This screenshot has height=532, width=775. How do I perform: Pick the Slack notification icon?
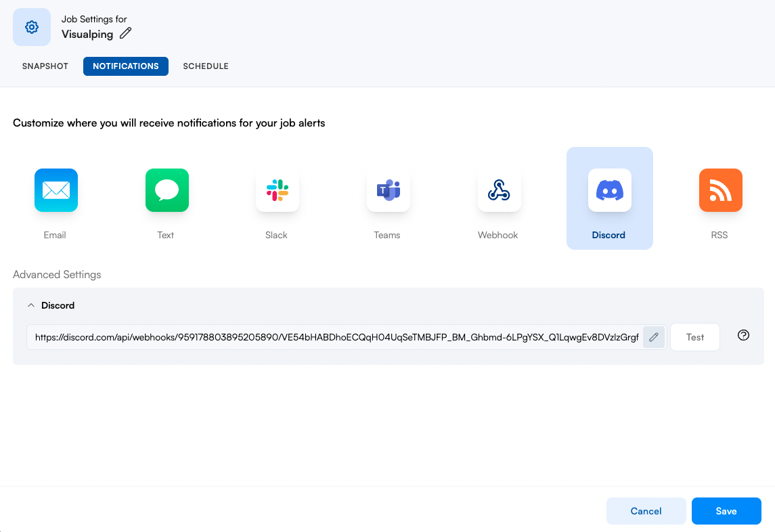pos(278,190)
